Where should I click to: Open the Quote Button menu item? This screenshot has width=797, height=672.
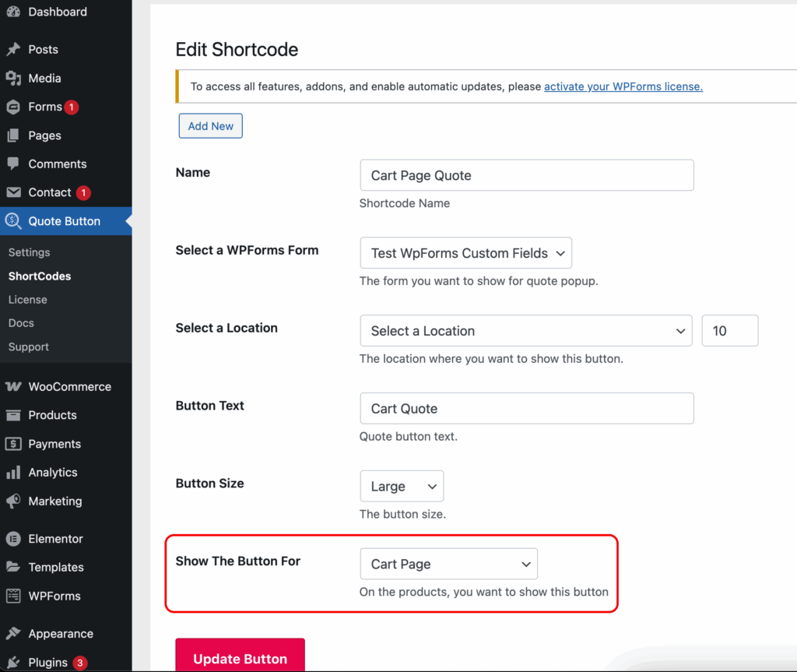tap(66, 221)
